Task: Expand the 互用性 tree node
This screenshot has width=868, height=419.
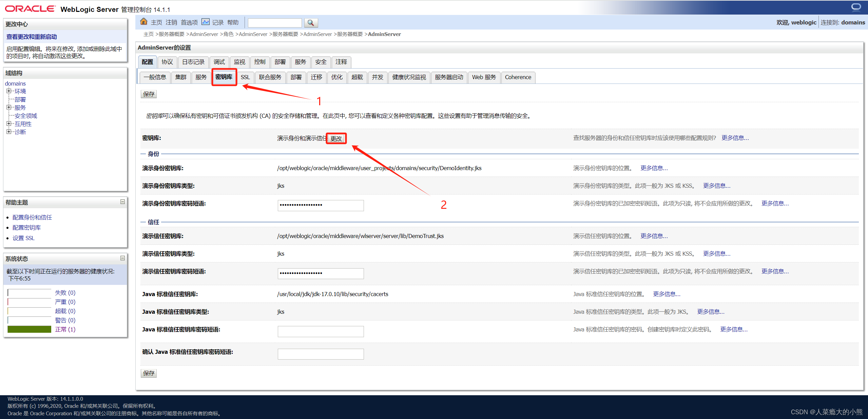Action: (9, 124)
